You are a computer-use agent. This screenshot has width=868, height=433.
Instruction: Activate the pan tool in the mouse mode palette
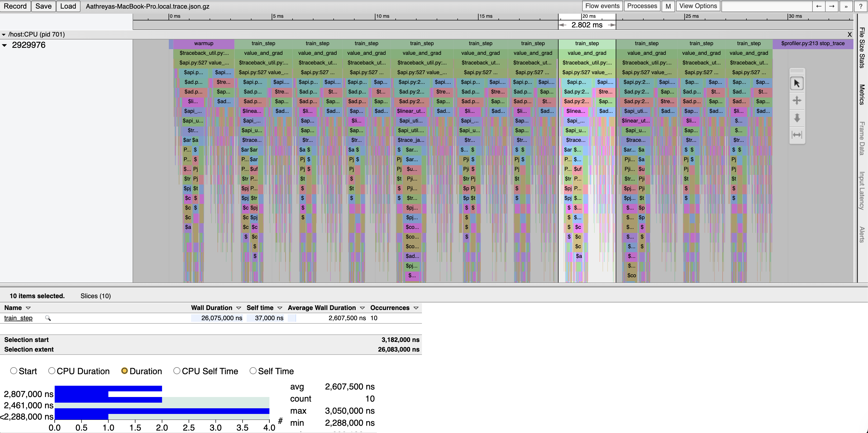(797, 100)
